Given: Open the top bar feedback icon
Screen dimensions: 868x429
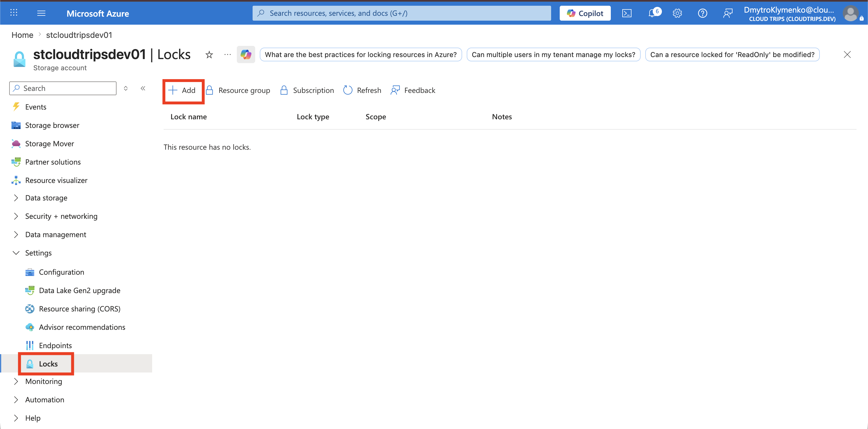Looking at the screenshot, I should click(x=728, y=13).
